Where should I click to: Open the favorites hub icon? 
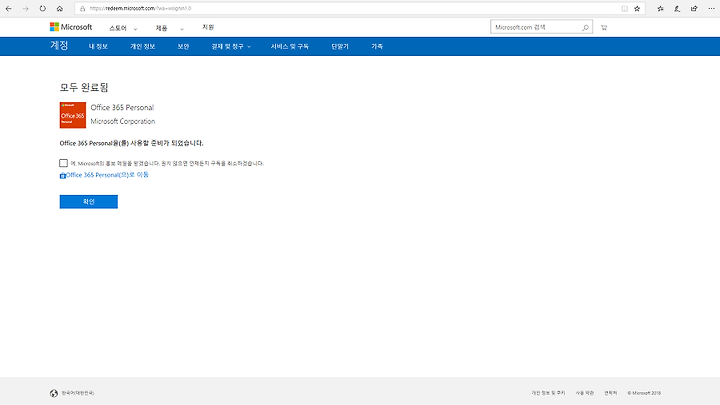point(660,9)
